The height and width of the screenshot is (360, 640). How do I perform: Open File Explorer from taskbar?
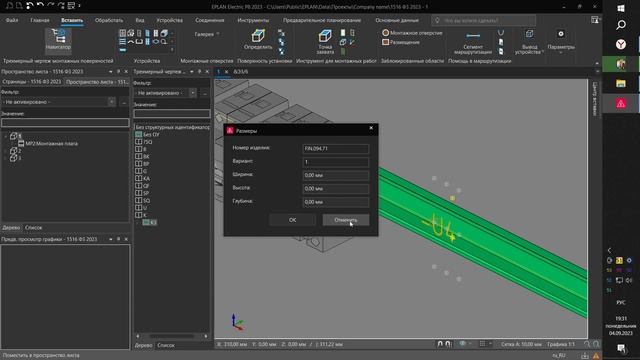coord(621,84)
